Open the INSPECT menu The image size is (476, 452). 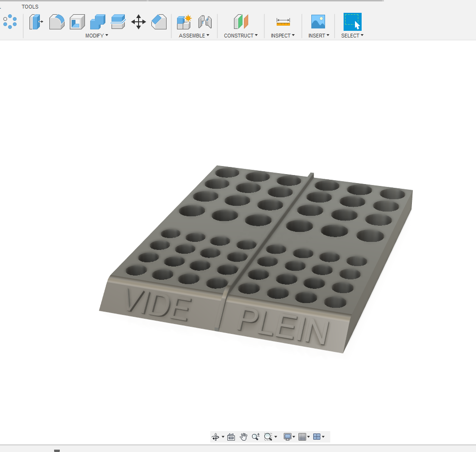pyautogui.click(x=283, y=36)
